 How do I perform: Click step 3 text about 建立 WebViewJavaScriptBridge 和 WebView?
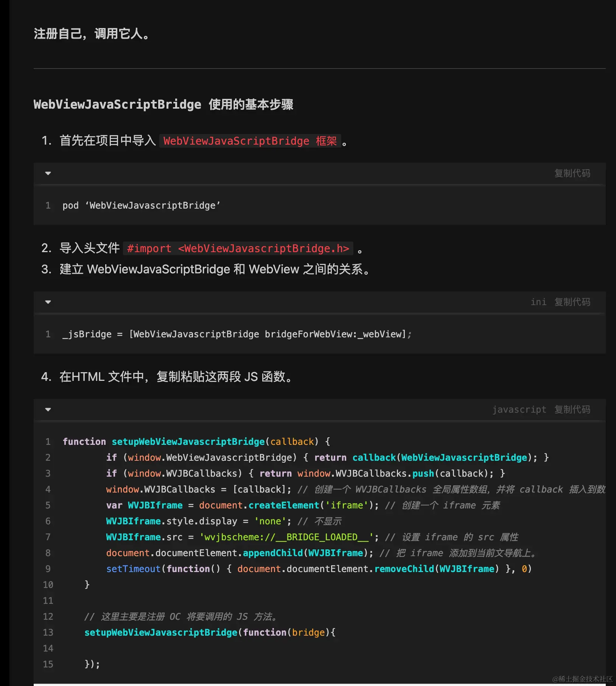point(215,269)
